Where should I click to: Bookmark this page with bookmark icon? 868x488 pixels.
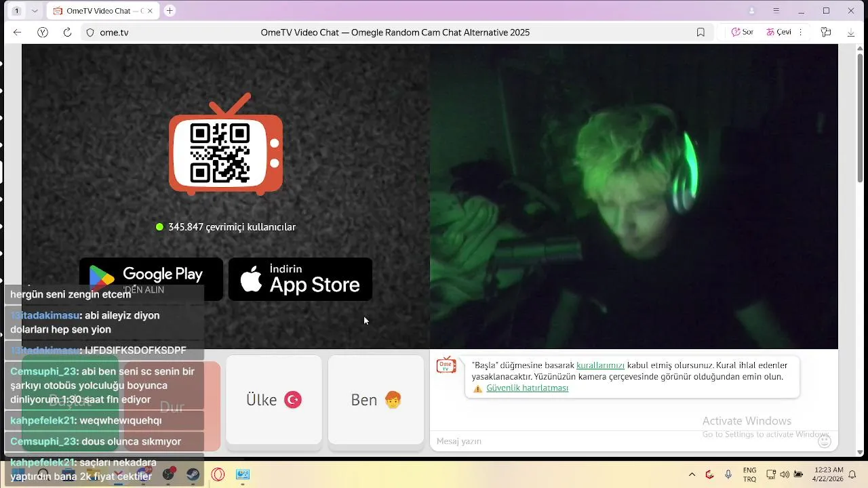[x=701, y=33]
